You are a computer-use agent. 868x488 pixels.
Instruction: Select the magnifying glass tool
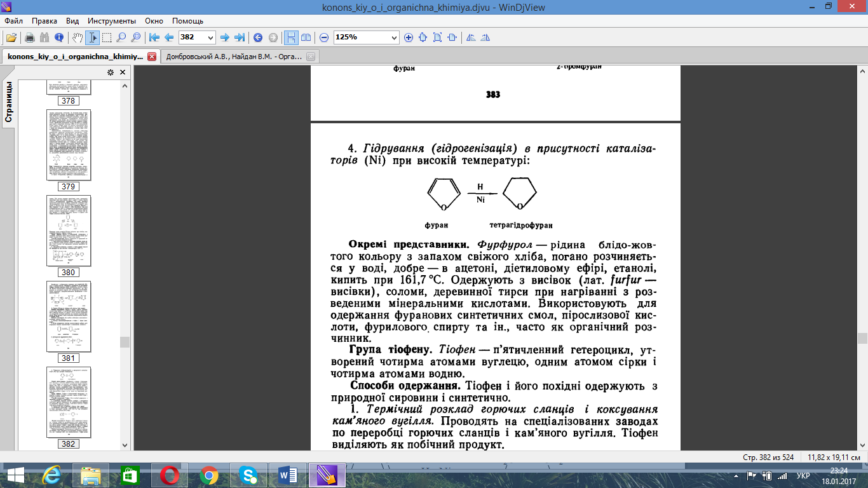(x=121, y=37)
